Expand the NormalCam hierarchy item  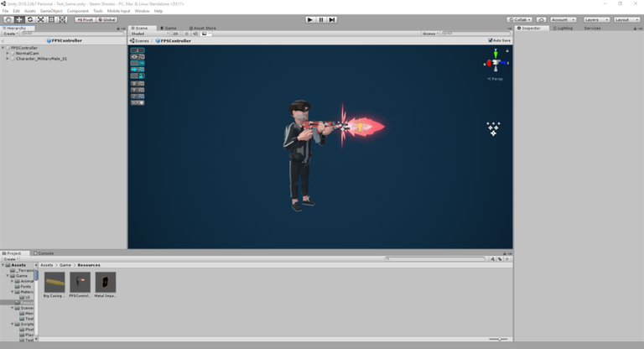[x=8, y=53]
